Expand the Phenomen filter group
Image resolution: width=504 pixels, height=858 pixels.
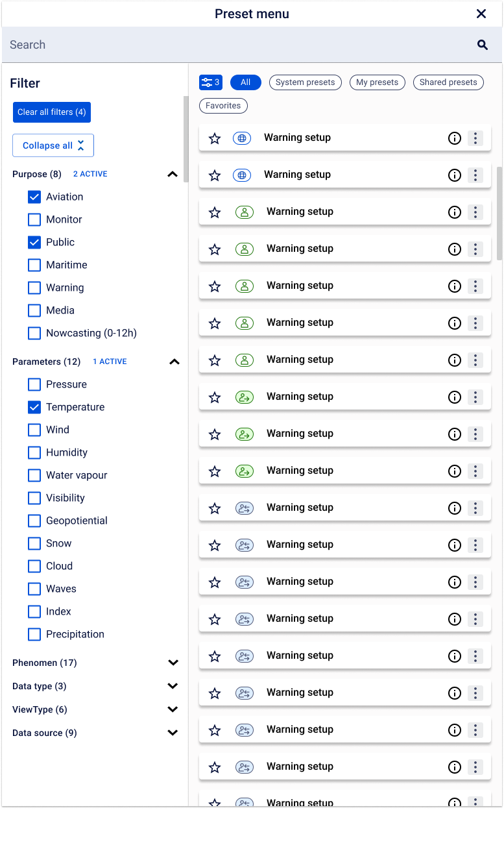point(173,663)
